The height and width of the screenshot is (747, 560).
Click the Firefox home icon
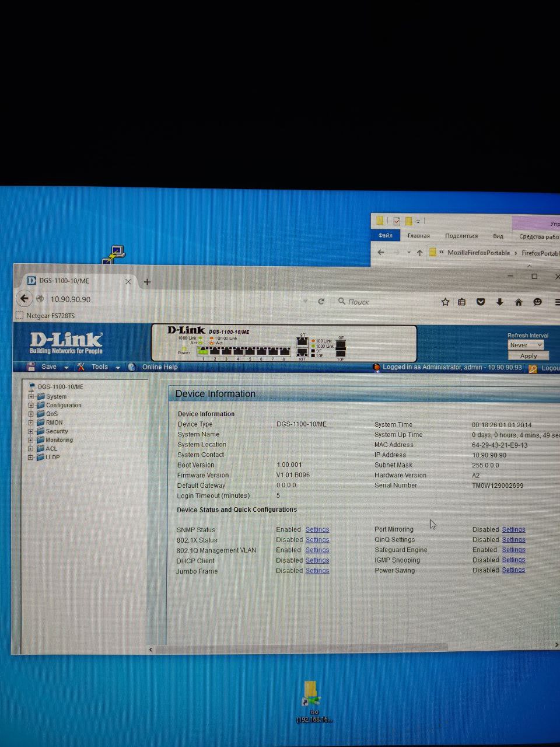[519, 302]
